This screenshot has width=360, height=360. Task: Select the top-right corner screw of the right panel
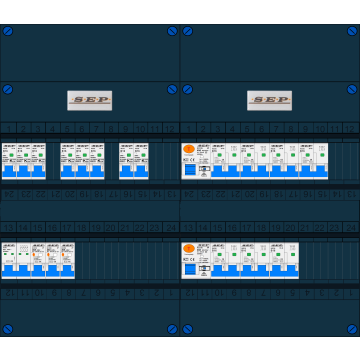[352, 31]
